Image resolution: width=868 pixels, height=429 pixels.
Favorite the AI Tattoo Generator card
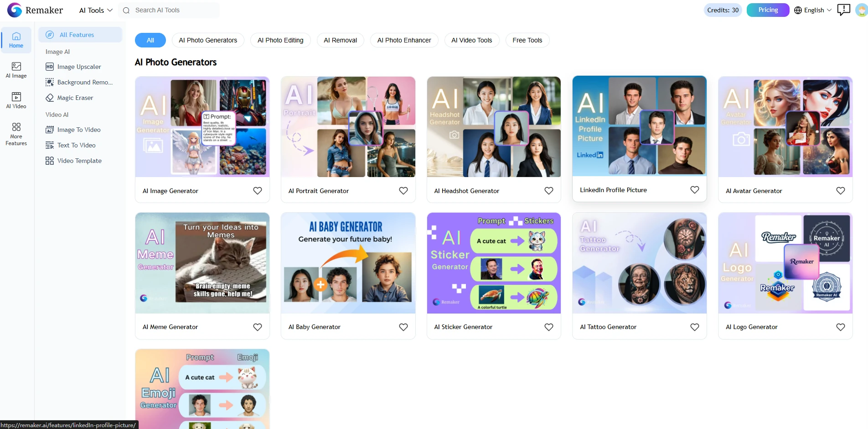[x=695, y=327]
